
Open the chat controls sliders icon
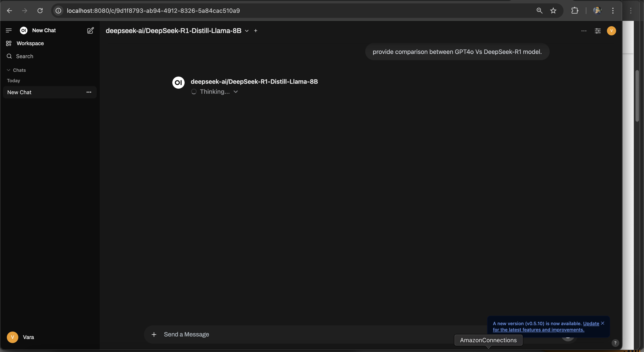coord(598,31)
